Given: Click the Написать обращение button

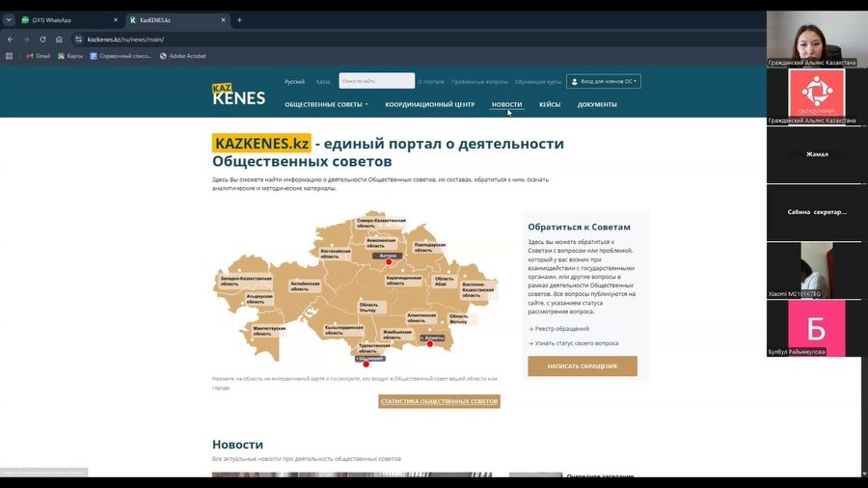Looking at the screenshot, I should [x=583, y=366].
